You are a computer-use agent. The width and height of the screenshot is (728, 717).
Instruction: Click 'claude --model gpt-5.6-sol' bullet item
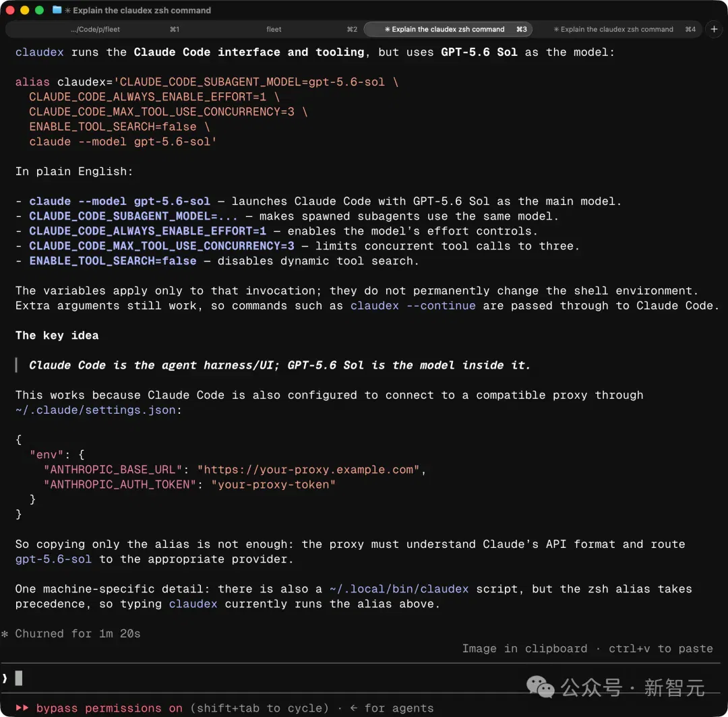[318, 201]
